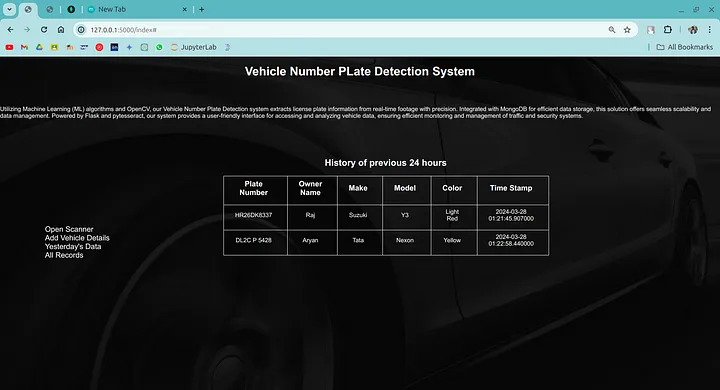Image resolution: width=720 pixels, height=390 pixels.
Task: Switch to the second globe tab
Action: 50,9
